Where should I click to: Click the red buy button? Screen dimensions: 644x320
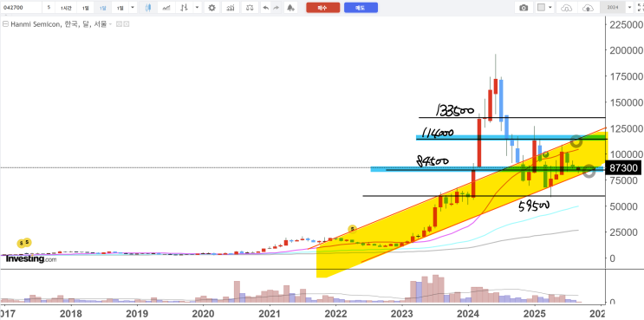[x=322, y=8]
